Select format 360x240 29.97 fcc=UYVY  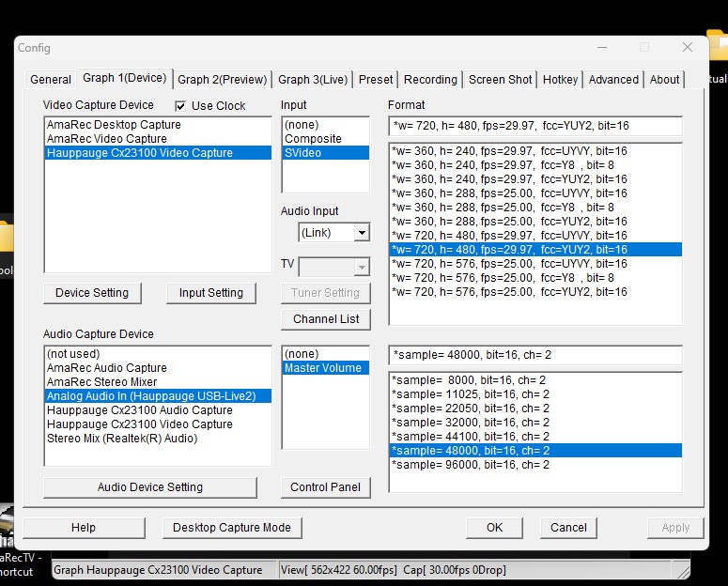pyautogui.click(x=535, y=151)
